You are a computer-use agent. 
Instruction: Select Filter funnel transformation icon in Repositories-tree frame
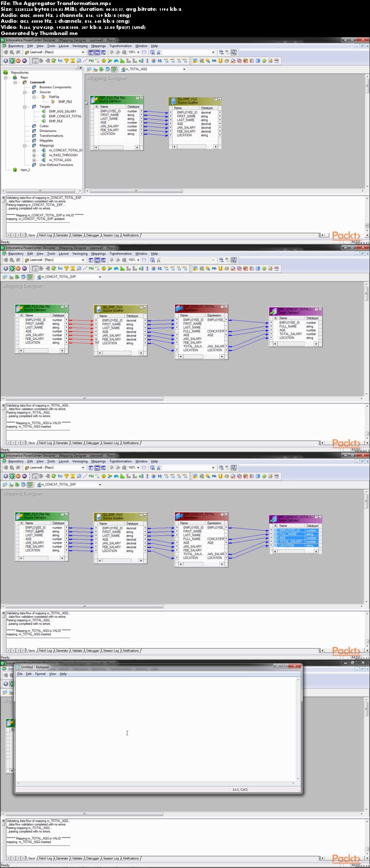pyautogui.click(x=66, y=61)
